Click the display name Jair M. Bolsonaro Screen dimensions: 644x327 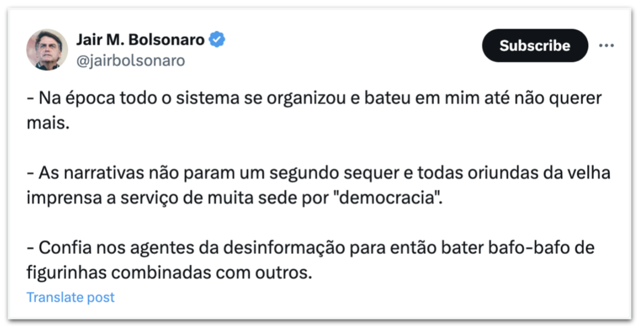pos(140,39)
